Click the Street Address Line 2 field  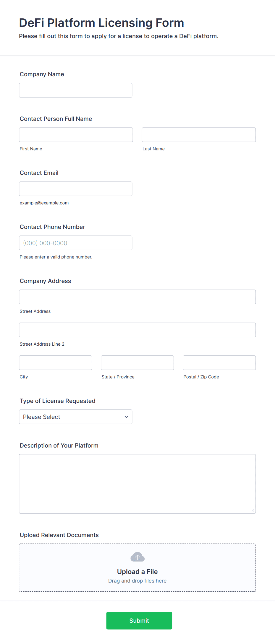coord(137,330)
